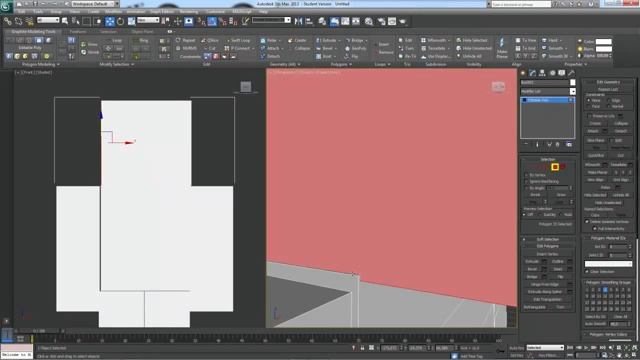Toggle the Full Interactivity checkbox
This screenshot has height=360, width=640.
tap(595, 229)
